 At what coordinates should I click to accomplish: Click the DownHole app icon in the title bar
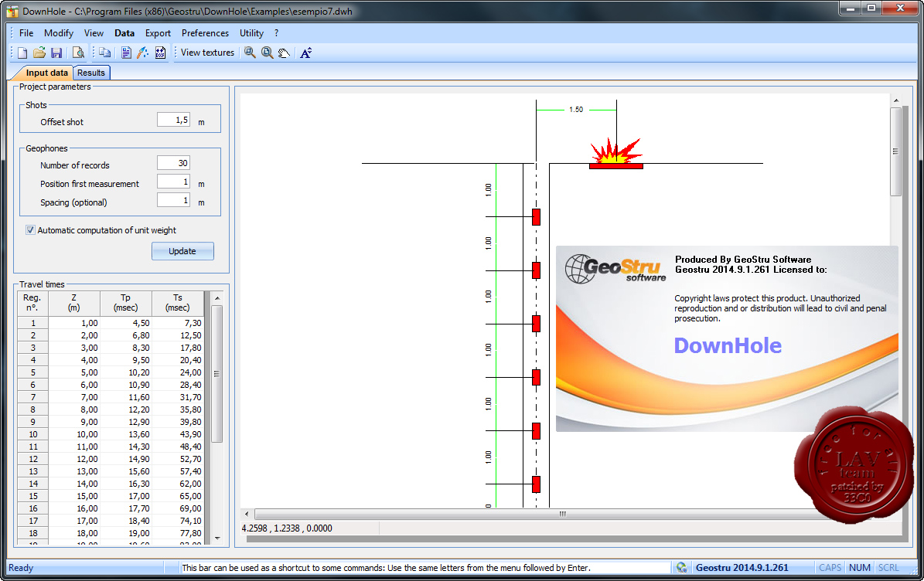[x=12, y=11]
